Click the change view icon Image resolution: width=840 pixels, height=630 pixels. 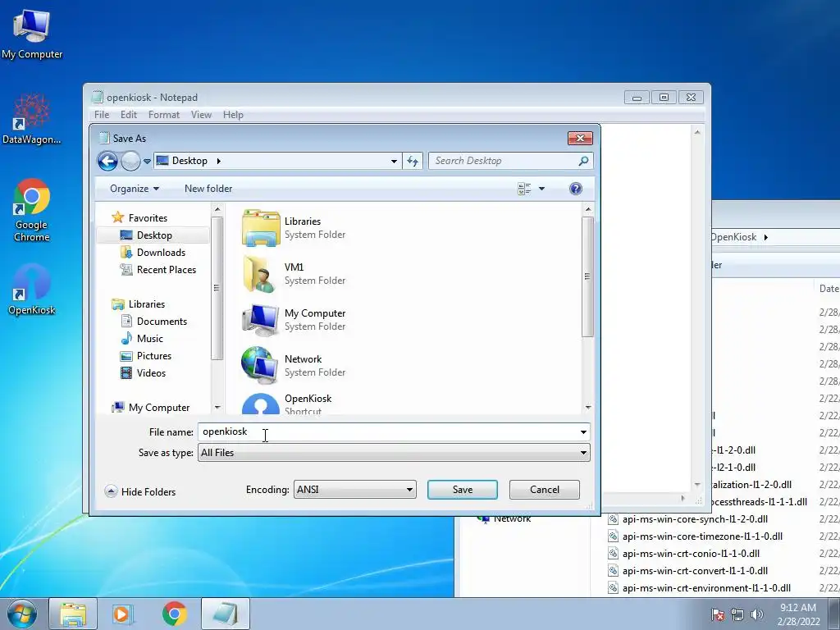coord(524,189)
